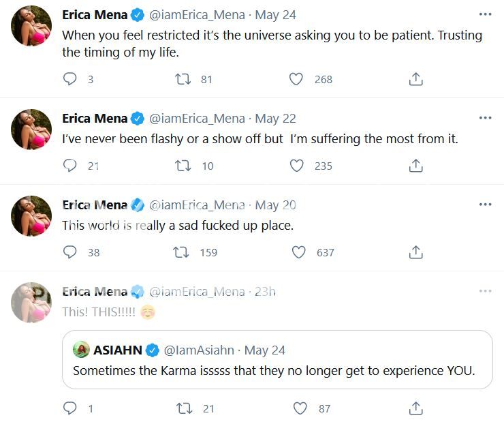Screen dimensions: 504x422
Task: Share the May 22 "suffering the most" tweet
Action: click(415, 166)
